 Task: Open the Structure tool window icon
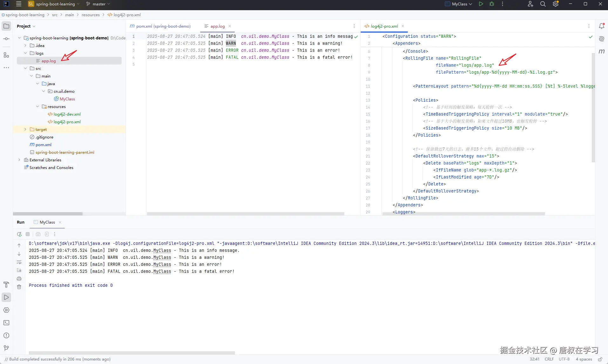(x=6, y=55)
